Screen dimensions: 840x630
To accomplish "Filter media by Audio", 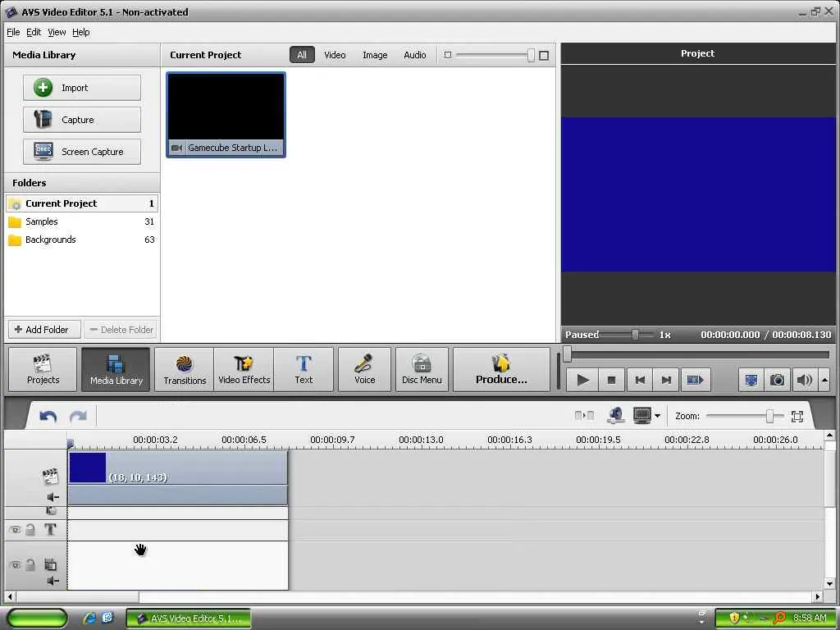I will point(414,55).
